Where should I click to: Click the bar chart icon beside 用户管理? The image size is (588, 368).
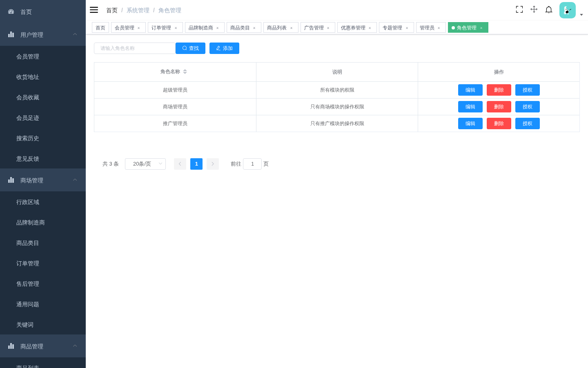coord(11,35)
